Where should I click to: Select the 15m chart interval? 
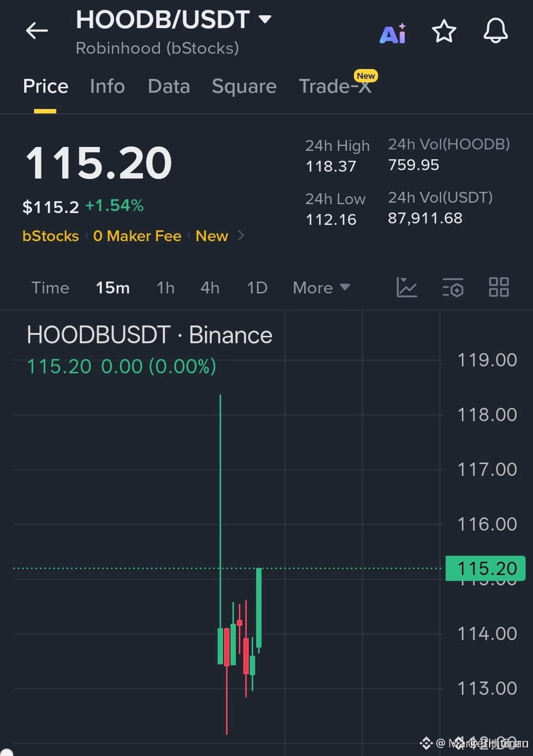point(113,288)
